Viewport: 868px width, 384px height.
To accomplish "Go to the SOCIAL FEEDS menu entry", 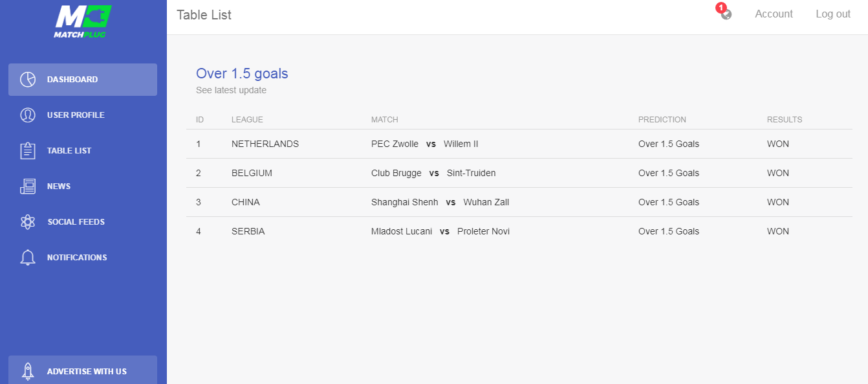I will point(83,222).
